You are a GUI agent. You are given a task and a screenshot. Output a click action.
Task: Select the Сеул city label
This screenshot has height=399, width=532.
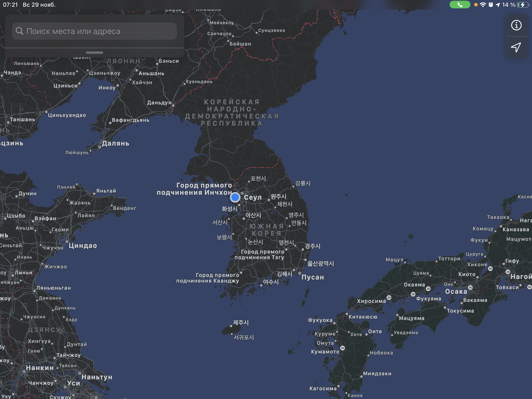(253, 197)
